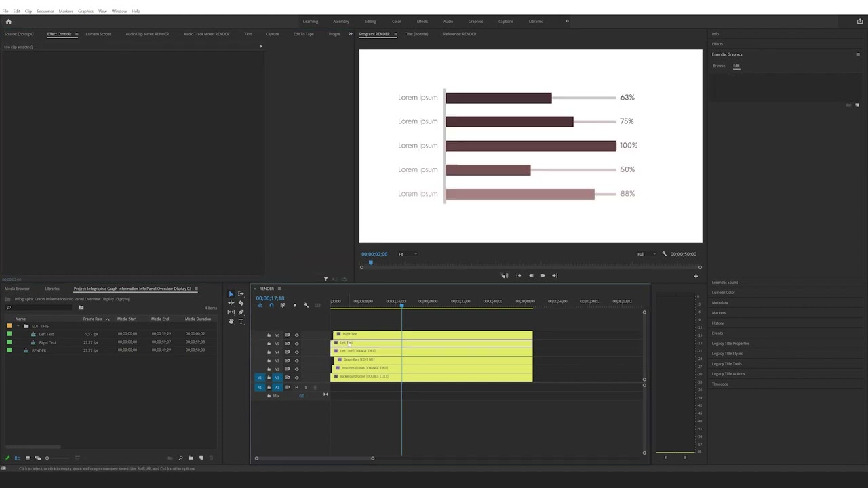Create a new bin in Project panel
The width and height of the screenshot is (868, 488).
(191, 458)
